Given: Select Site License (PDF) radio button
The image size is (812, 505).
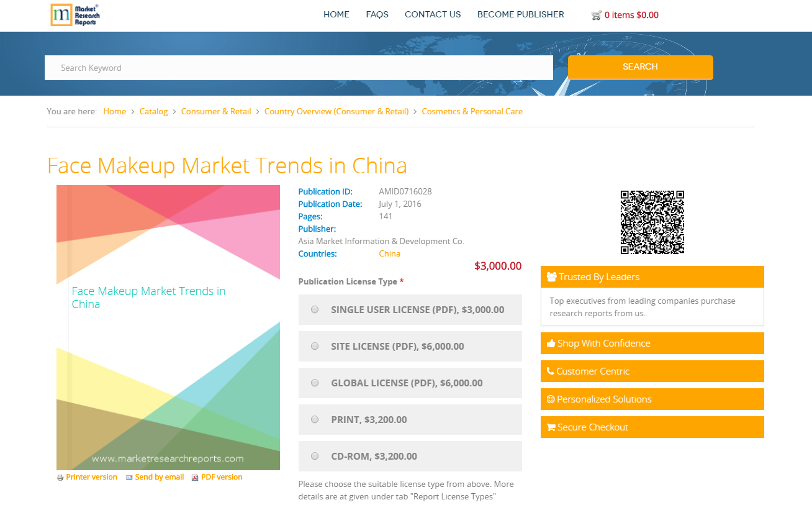Looking at the screenshot, I should [315, 346].
